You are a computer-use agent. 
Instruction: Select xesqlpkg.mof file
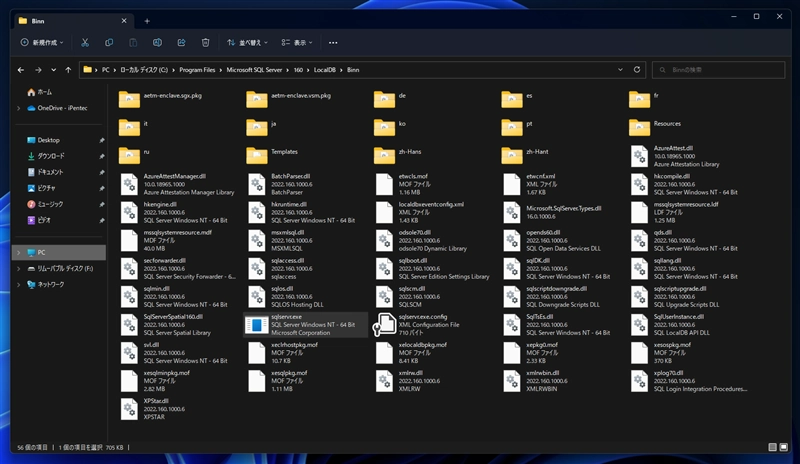(278, 381)
